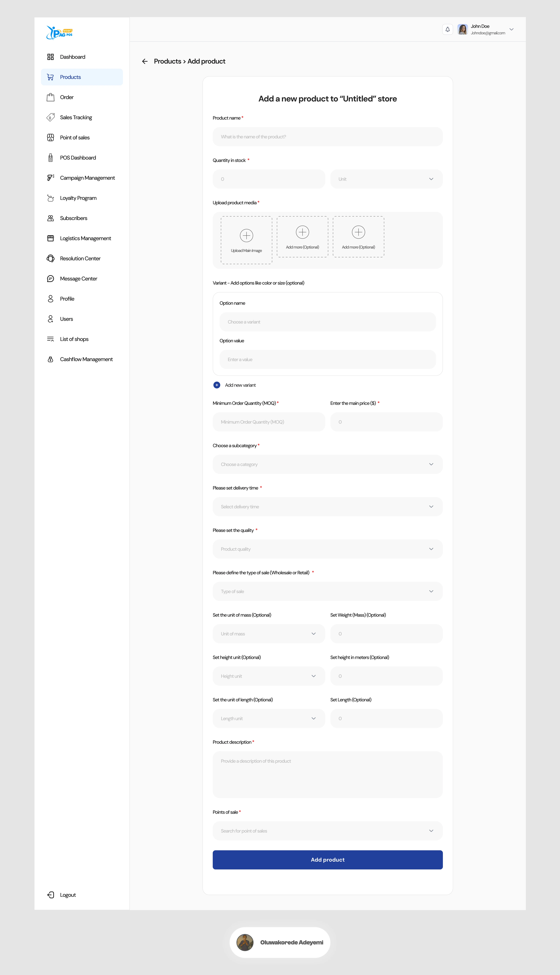Select Sales Tracking in the sidebar
The width and height of the screenshot is (560, 975).
click(x=82, y=117)
